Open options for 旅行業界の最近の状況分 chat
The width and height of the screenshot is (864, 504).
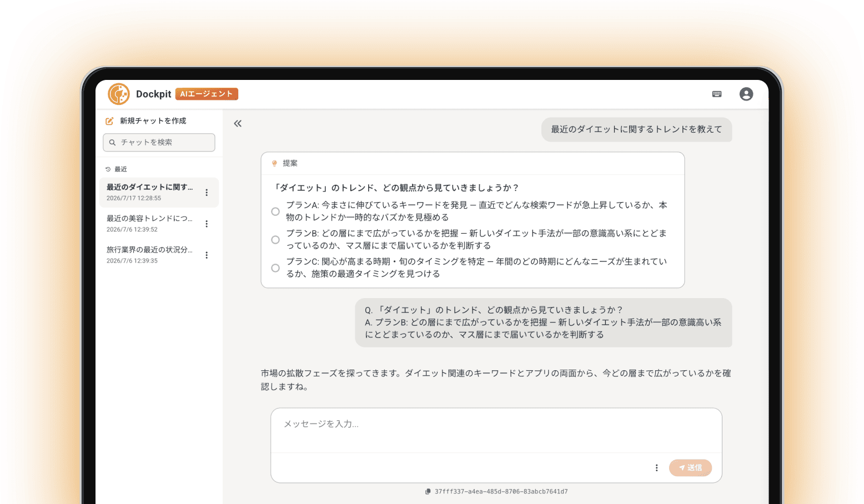[207, 255]
